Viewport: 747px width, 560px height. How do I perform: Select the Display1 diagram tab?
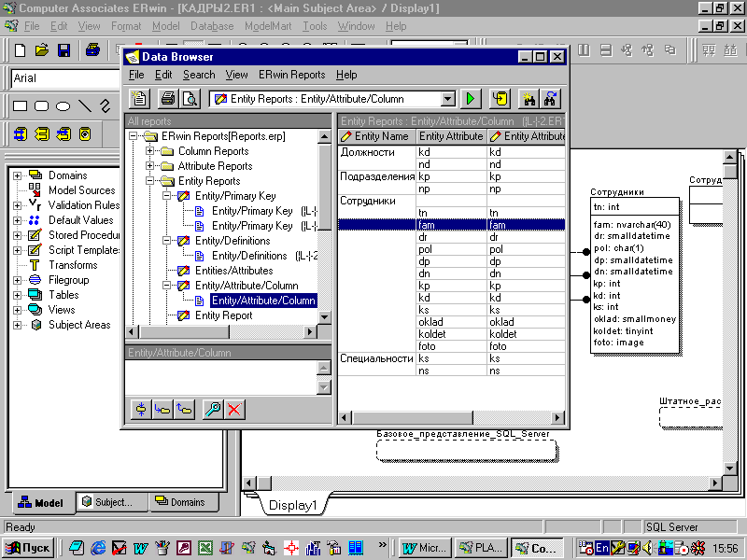[x=292, y=505]
